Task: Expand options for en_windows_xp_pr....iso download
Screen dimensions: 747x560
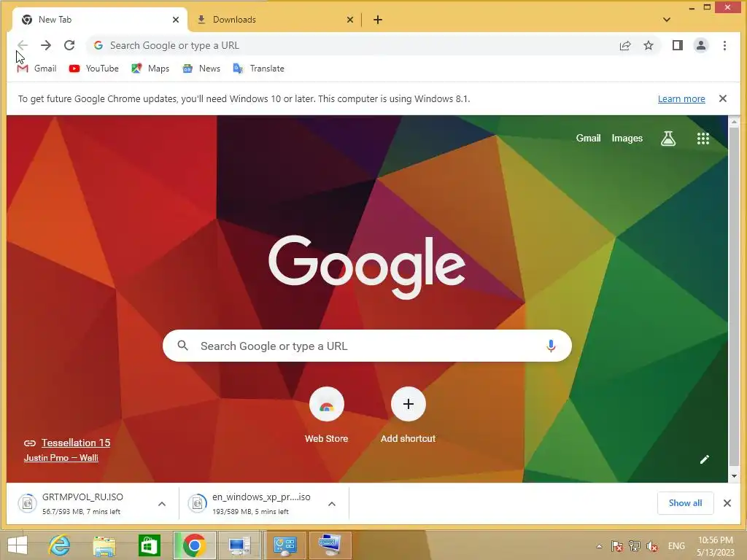Action: tap(332, 504)
